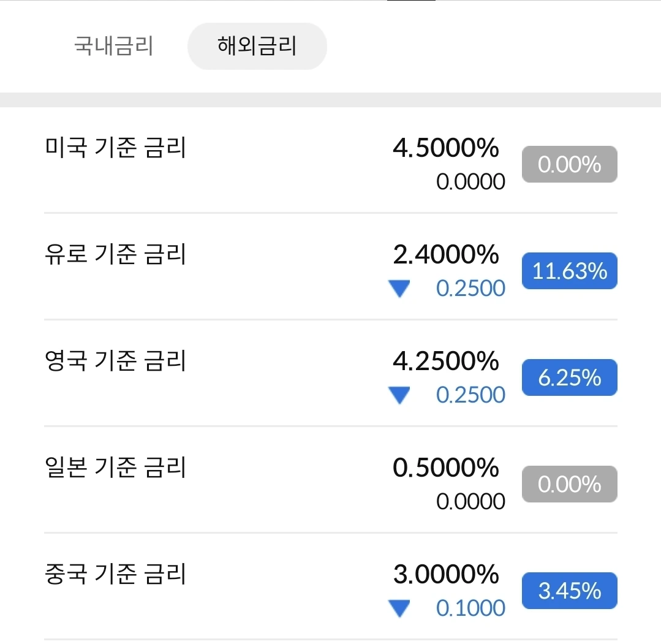This screenshot has width=661, height=644.
Task: Open the 중국 기준 금리 row
Action: pos(116,574)
